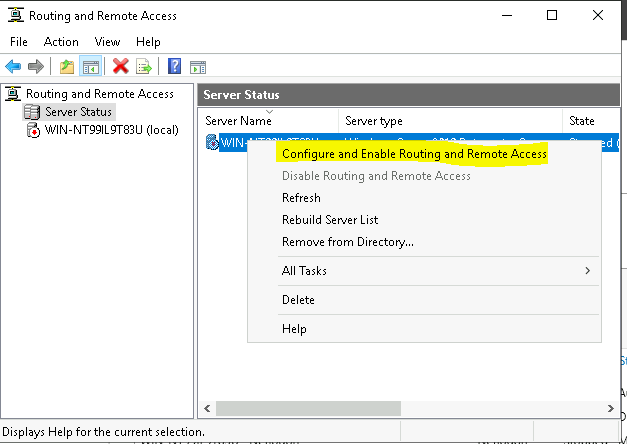Expand the All Tasks submenu

[424, 271]
